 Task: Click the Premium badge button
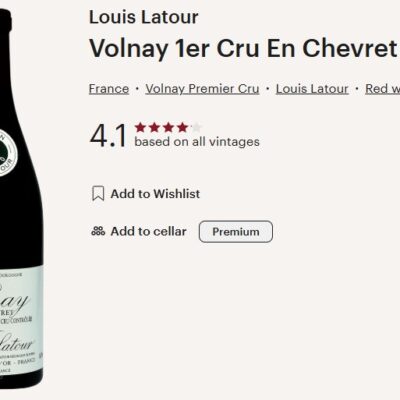coord(236,231)
